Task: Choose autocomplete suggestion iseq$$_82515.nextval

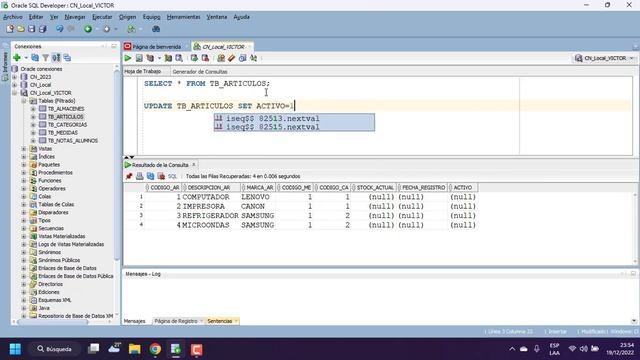Action: pos(294,127)
